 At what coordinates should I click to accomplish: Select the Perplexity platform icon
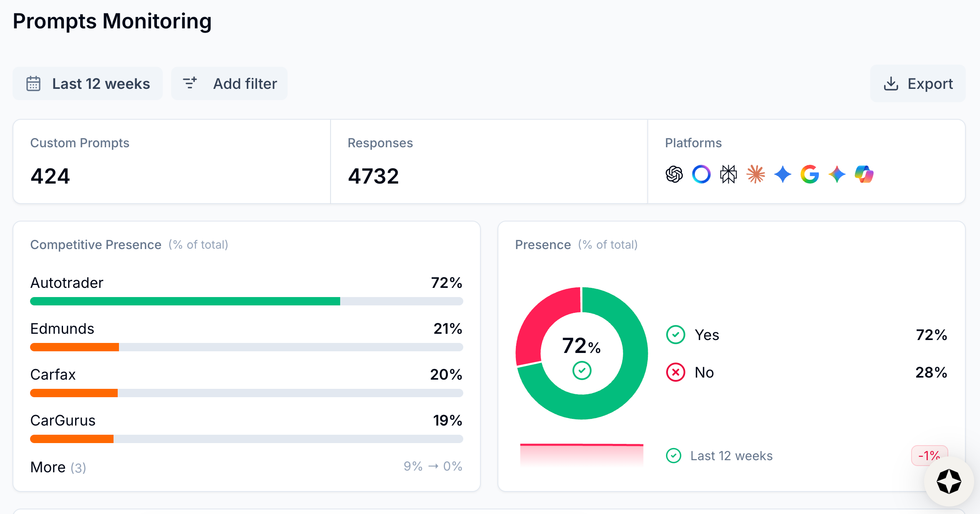[728, 174]
